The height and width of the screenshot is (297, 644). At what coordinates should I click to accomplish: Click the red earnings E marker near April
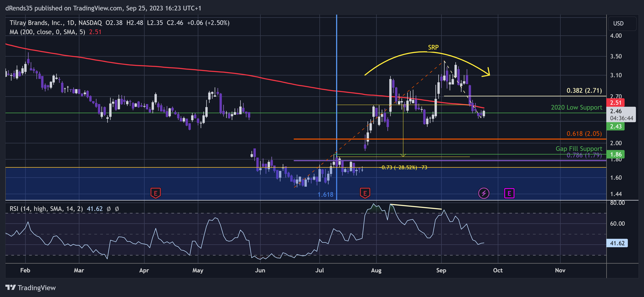pos(156,193)
